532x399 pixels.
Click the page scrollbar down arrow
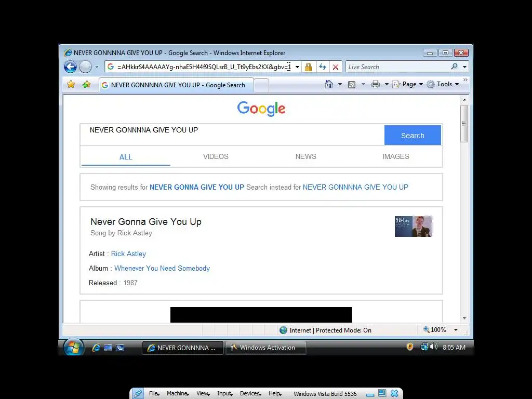(464, 318)
